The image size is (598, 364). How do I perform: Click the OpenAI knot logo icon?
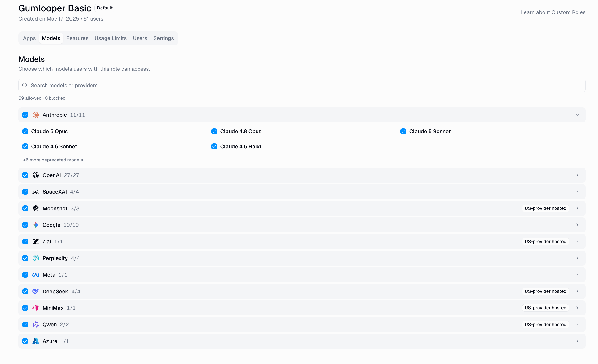(36, 175)
